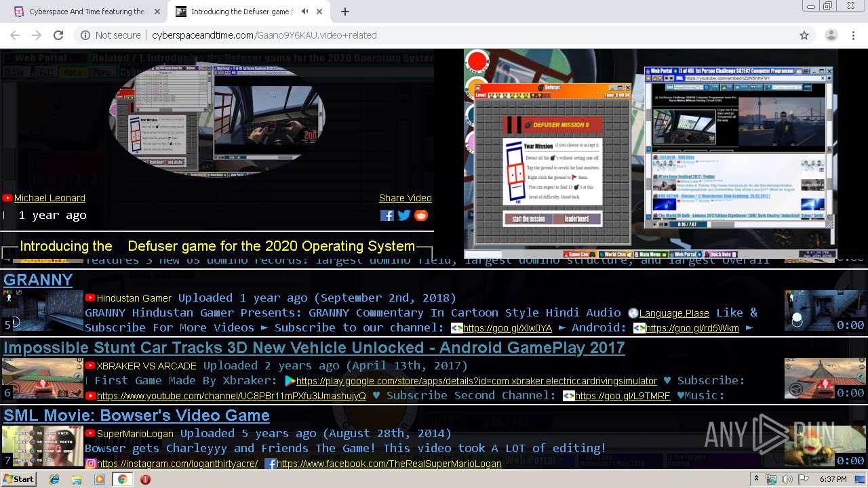Click the YouTube icon beside SuperMarioLogan
This screenshot has width=868, height=488.
click(x=90, y=434)
